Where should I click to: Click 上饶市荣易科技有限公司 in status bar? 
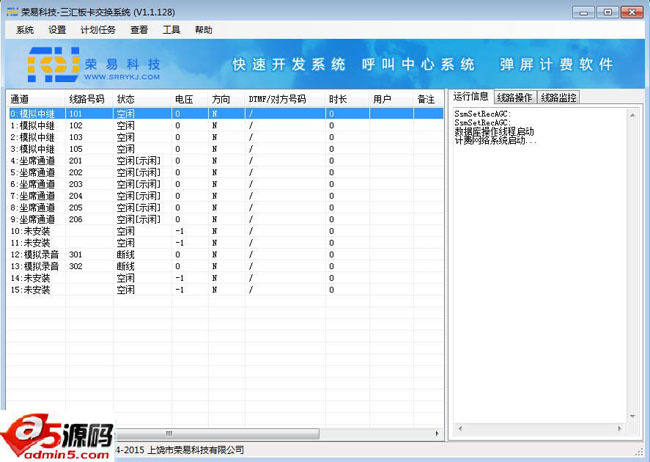click(x=196, y=450)
